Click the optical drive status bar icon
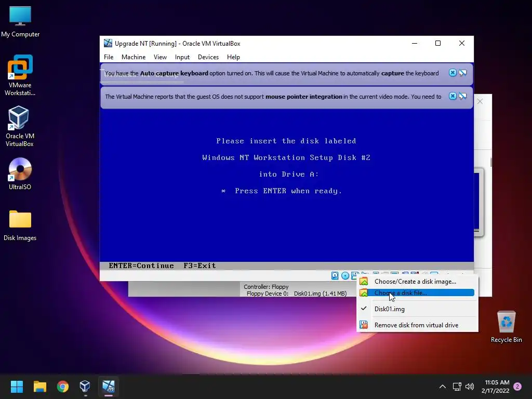 pyautogui.click(x=345, y=275)
